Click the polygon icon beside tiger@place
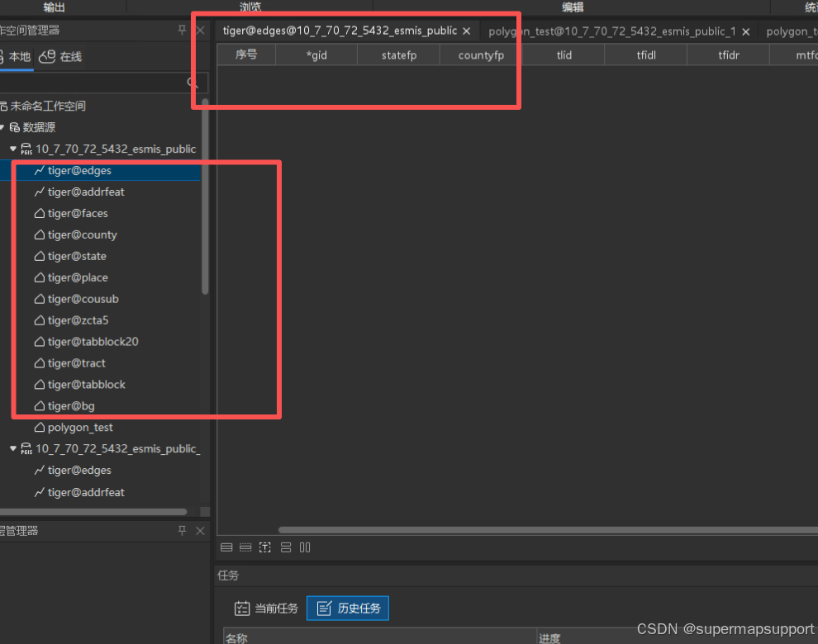The image size is (818, 644). 39,277
